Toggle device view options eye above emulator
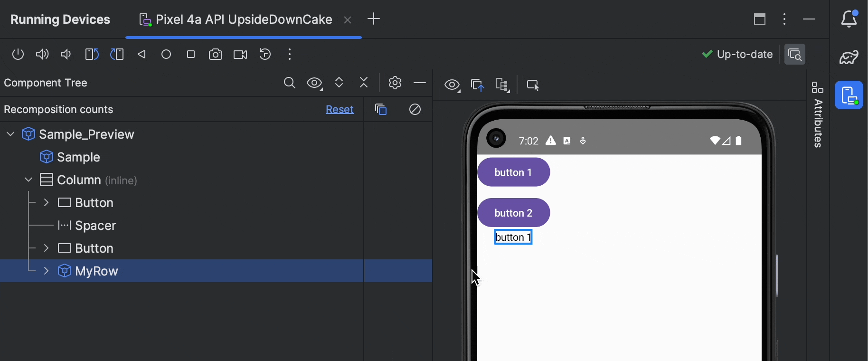 tap(453, 85)
